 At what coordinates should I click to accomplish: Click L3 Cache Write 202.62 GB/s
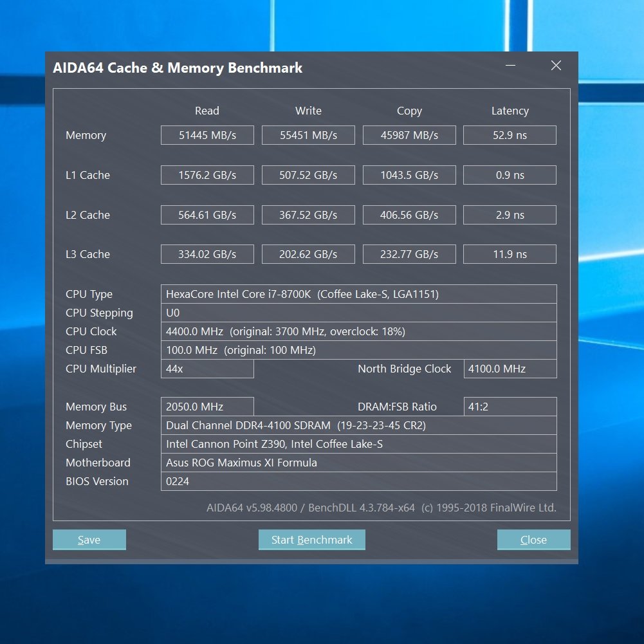pyautogui.click(x=308, y=254)
